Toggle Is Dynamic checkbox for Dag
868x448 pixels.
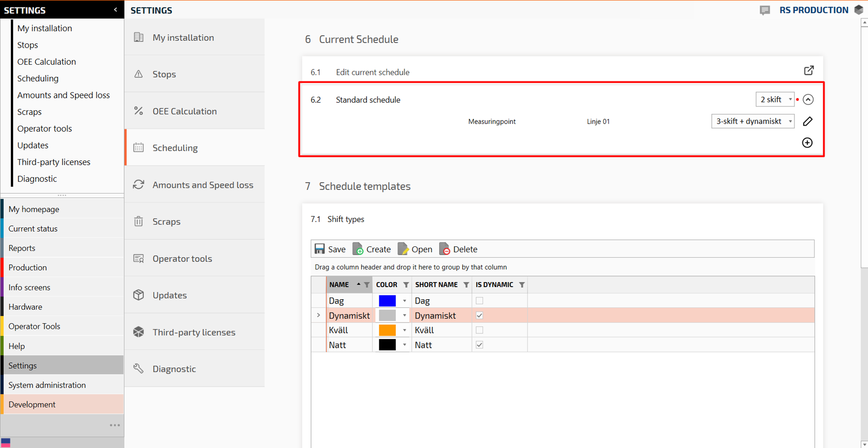[479, 301]
